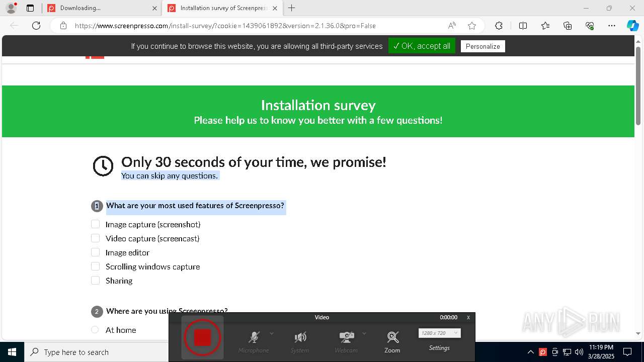The height and width of the screenshot is (362, 644).
Task: Switch to Installation survey tab
Action: coord(222,8)
